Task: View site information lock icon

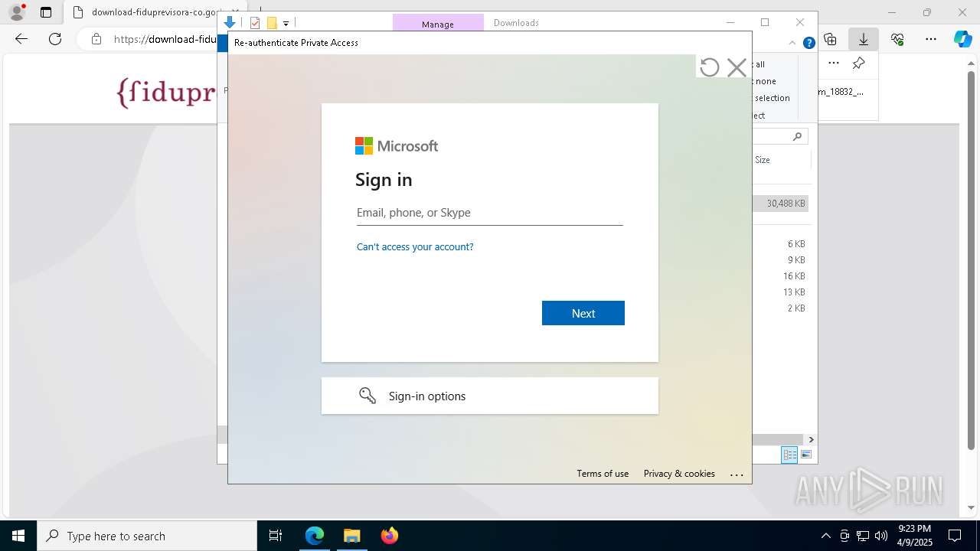Action: [96, 39]
